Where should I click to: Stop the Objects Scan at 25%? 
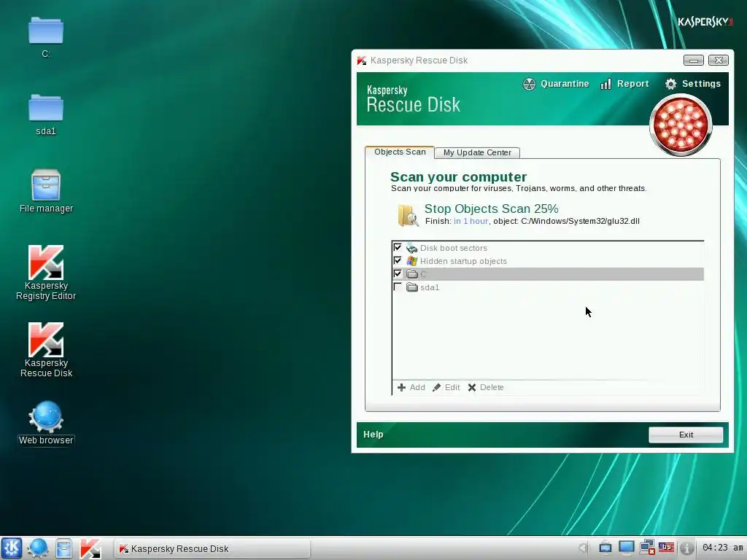[491, 209]
